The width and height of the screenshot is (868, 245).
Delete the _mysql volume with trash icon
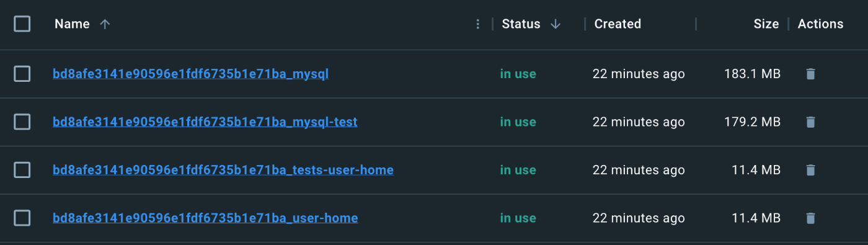pyautogui.click(x=810, y=74)
